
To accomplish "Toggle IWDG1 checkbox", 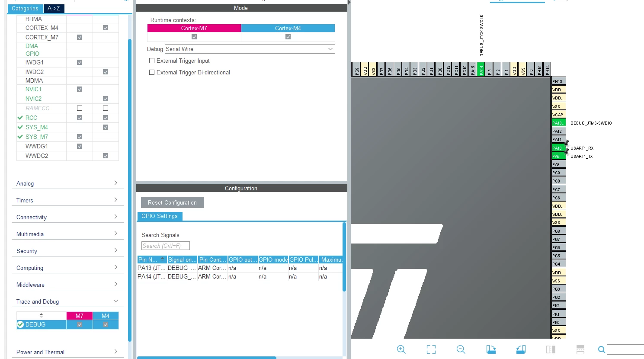I will point(80,62).
